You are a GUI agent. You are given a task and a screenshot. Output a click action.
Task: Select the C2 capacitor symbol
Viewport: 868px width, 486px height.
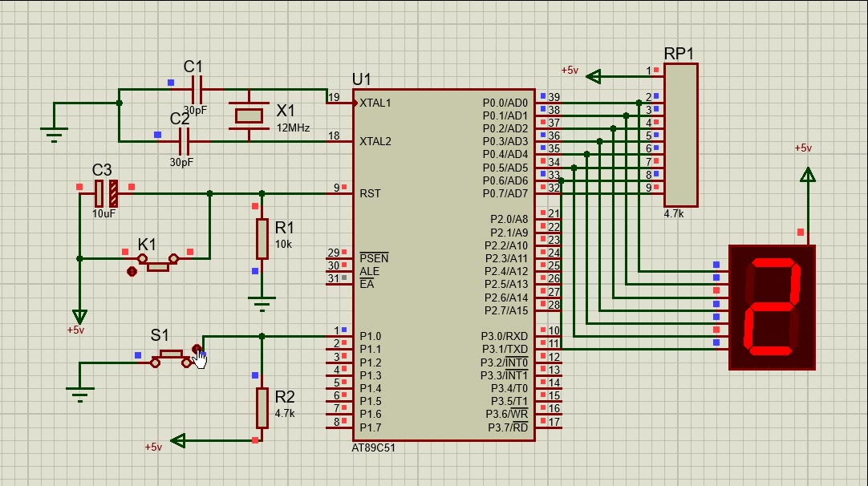point(184,142)
